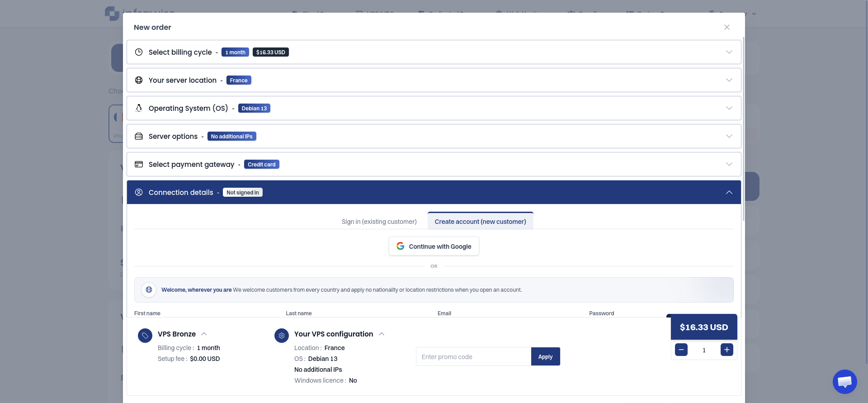
Task: Focus the Enter promo code field
Action: [x=473, y=356]
